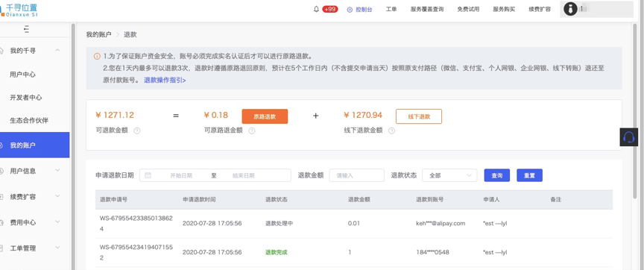Viewport: 644px width, 270px height.
Task: Click the 退款金额 amount input field
Action: tap(356, 175)
